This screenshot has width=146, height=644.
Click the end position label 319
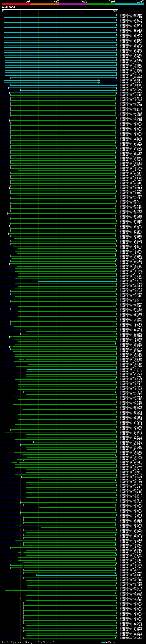[115, 11]
